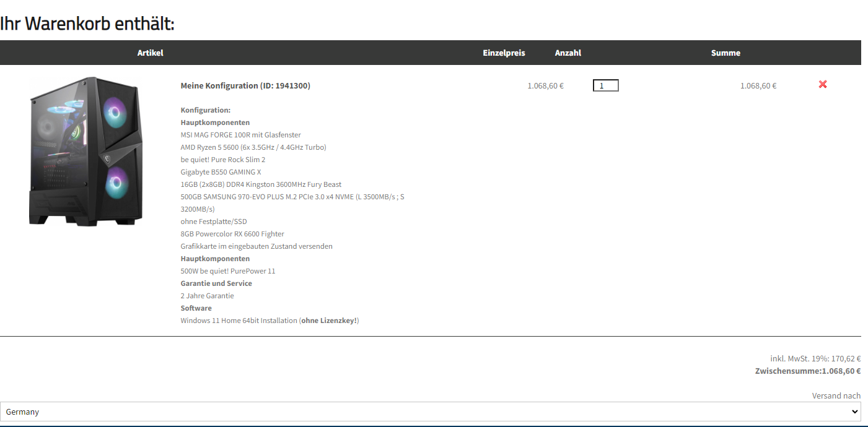Screen dimensions: 868x427
Task: Click the 'Zwischensumme:1.068,60 €' total
Action: (x=808, y=371)
